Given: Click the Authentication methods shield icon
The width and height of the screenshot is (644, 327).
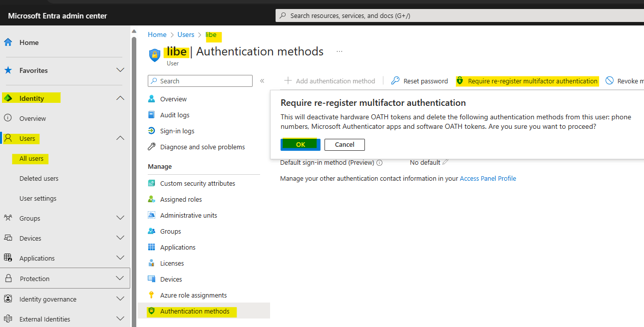Looking at the screenshot, I should (152, 311).
